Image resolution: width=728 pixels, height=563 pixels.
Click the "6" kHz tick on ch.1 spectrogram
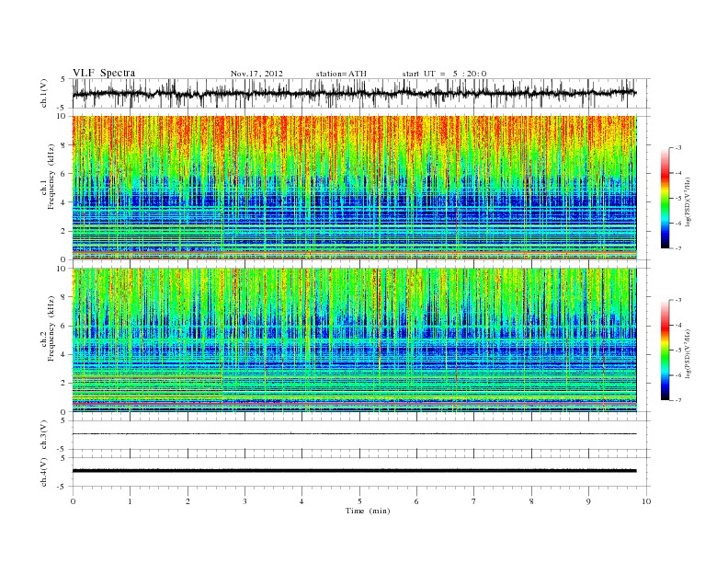click(x=64, y=174)
